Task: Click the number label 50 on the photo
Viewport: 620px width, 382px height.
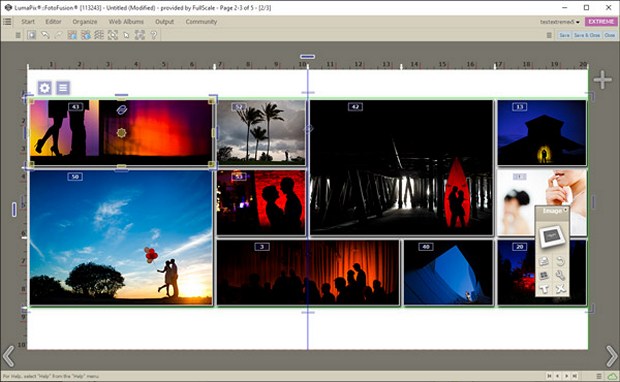Action: (75, 177)
